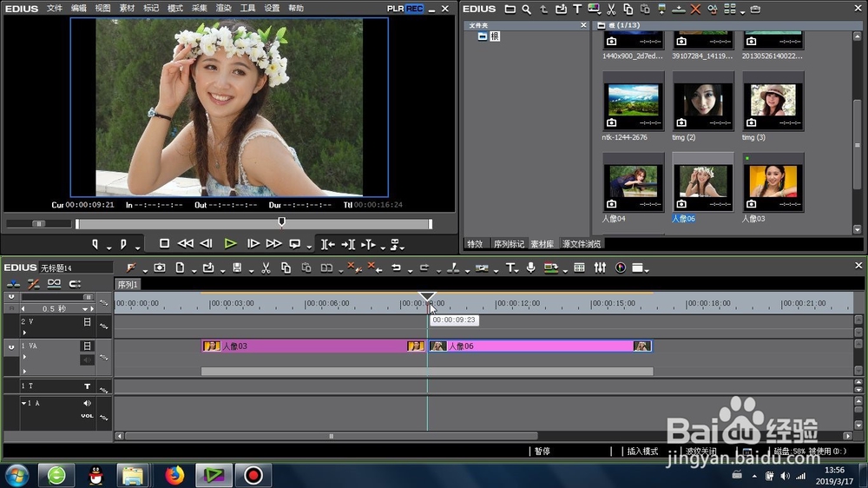This screenshot has height=488, width=868.
Task: Switch to the 源文件浏览 tab
Action: (582, 244)
